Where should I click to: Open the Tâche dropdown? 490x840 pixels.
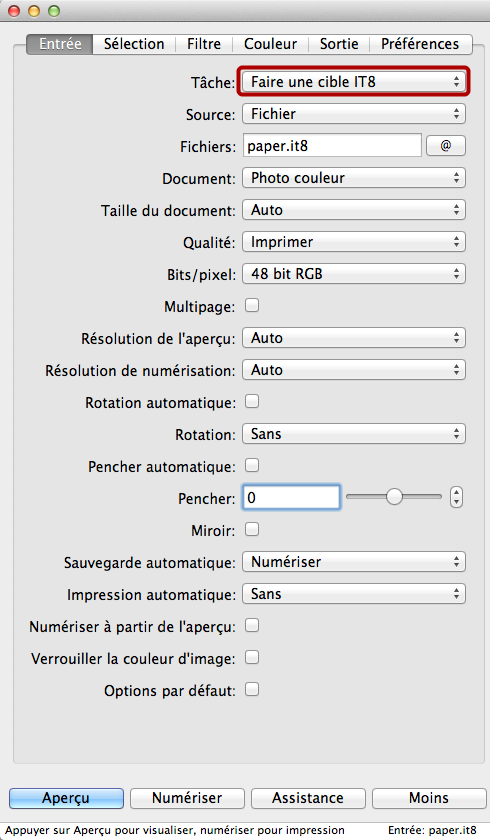point(354,82)
